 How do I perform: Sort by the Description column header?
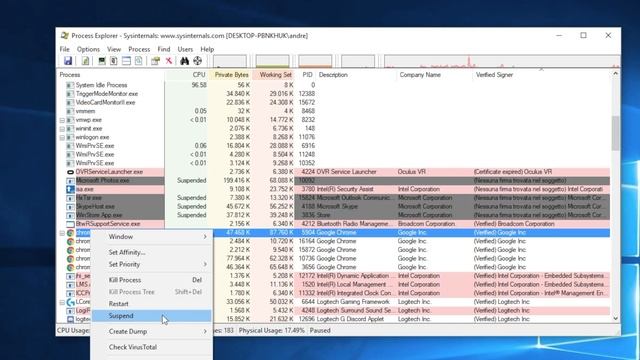(x=356, y=75)
